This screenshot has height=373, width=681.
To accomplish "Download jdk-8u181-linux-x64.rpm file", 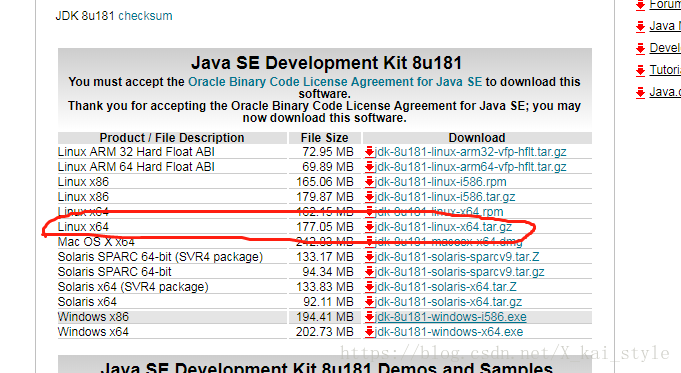I will (439, 212).
